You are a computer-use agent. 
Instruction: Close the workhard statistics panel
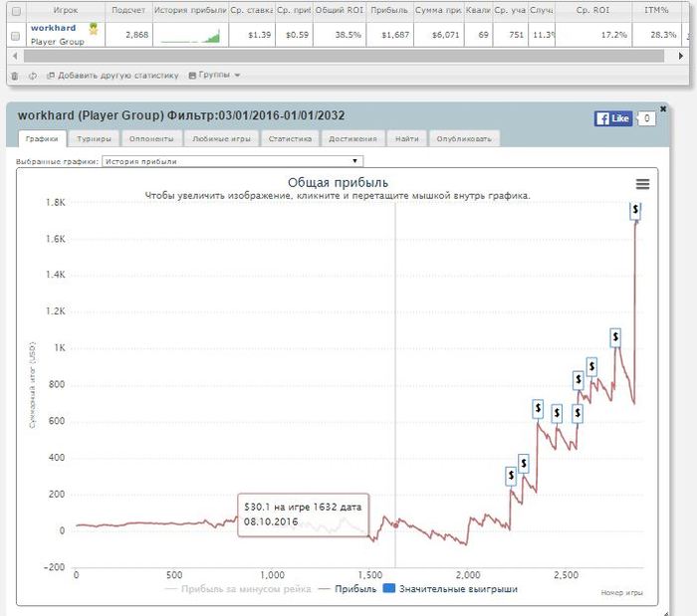663,108
